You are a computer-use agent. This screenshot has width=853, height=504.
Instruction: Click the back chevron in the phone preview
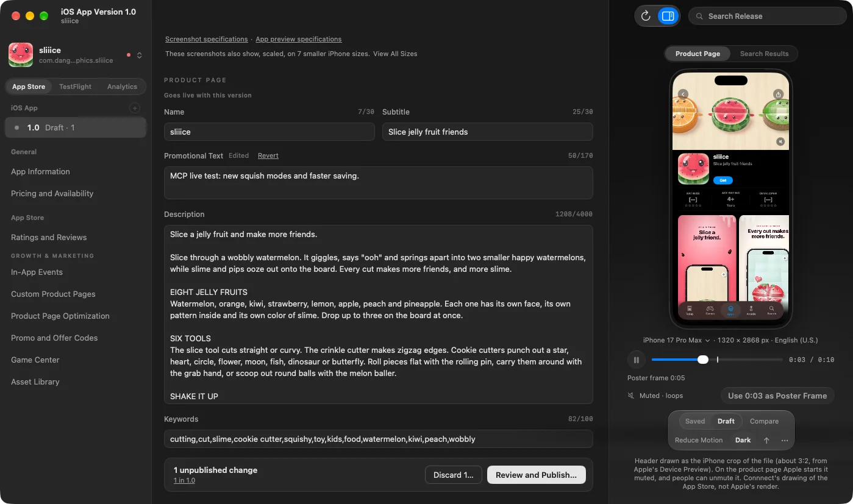pos(683,94)
